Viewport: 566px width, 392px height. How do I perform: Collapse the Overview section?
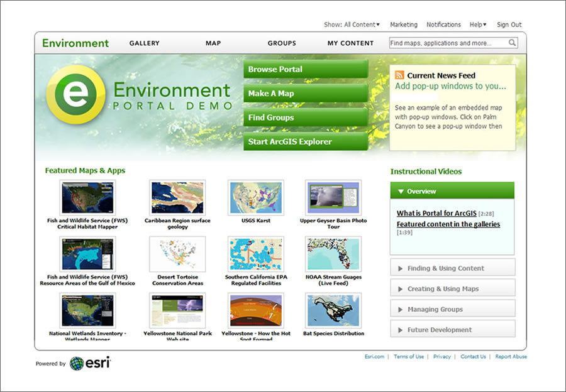click(452, 191)
